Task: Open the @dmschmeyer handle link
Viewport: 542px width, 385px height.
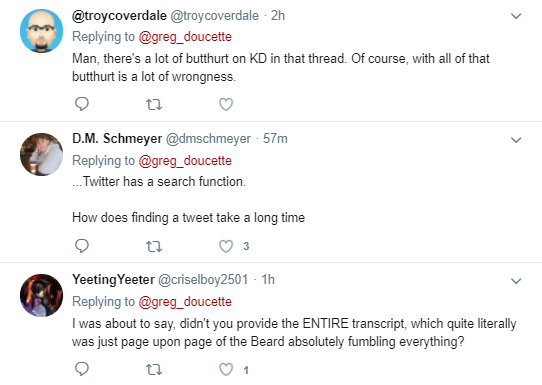Action: (208, 139)
